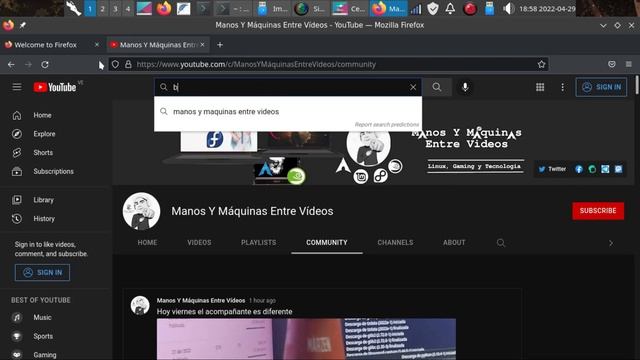Switch to the CHANNELS tab
Screen dimensions: 640x360
point(395,242)
